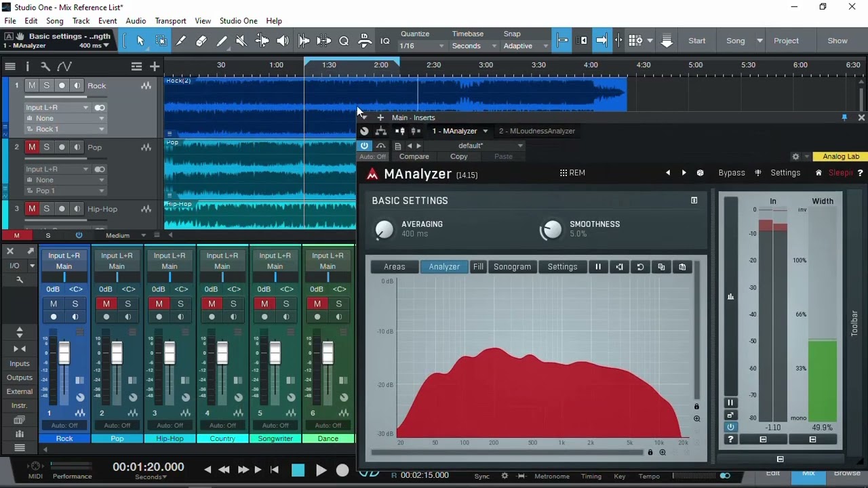The height and width of the screenshot is (488, 868).
Task: Select the Range tool
Action: [161, 41]
